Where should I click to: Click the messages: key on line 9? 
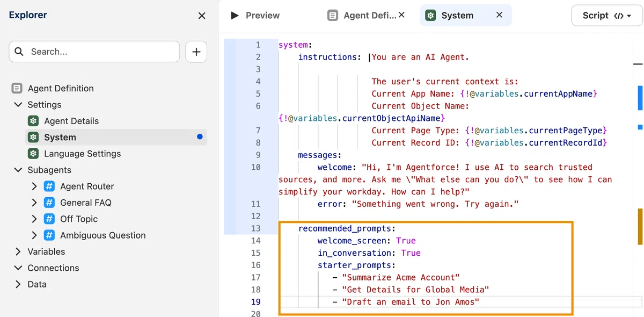click(320, 155)
